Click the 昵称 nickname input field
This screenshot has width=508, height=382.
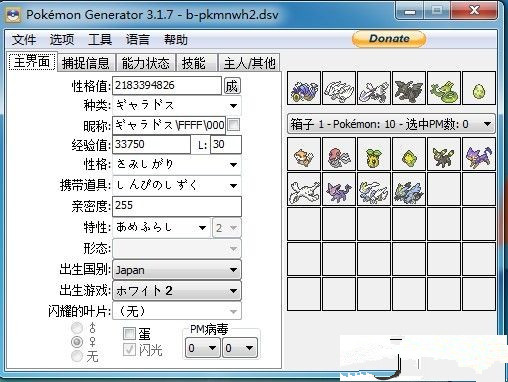169,125
